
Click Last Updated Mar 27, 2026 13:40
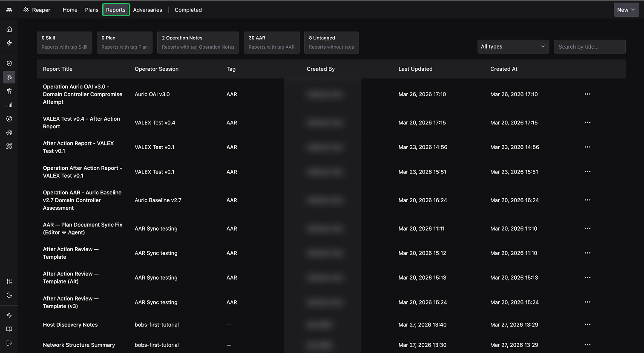click(423, 325)
